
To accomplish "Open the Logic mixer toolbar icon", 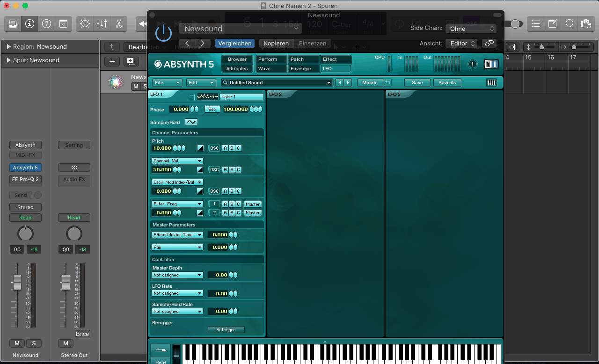I will (102, 23).
